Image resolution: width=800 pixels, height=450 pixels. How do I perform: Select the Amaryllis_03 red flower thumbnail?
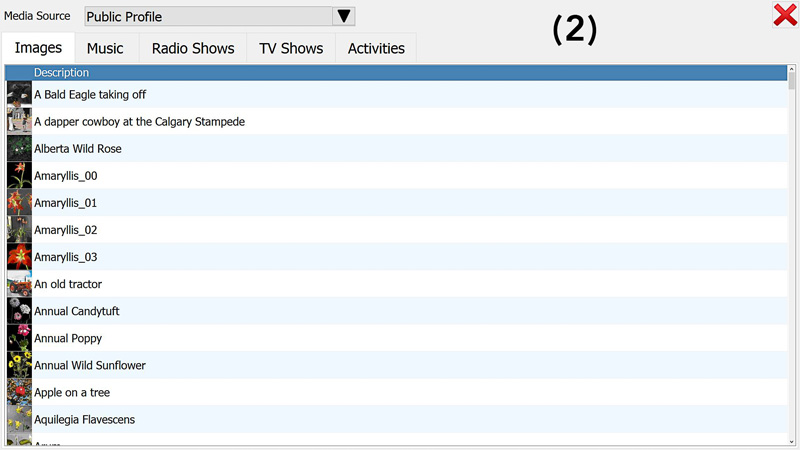pyautogui.click(x=19, y=257)
